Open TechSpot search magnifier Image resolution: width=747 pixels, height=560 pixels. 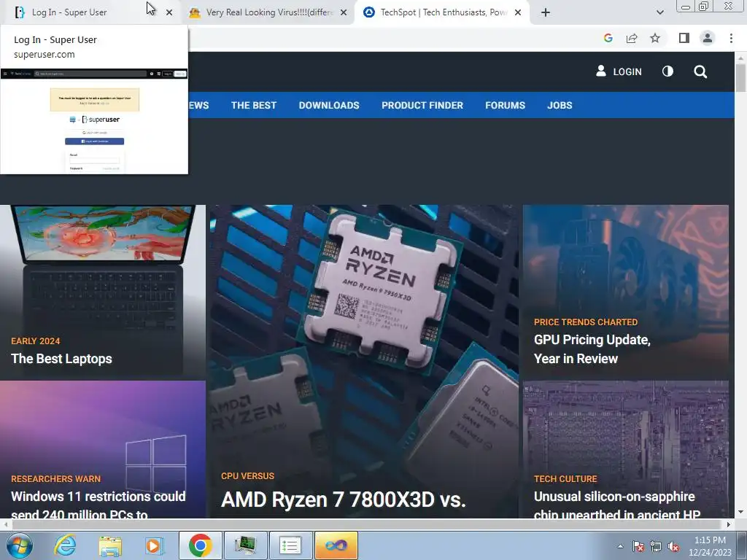(x=700, y=72)
